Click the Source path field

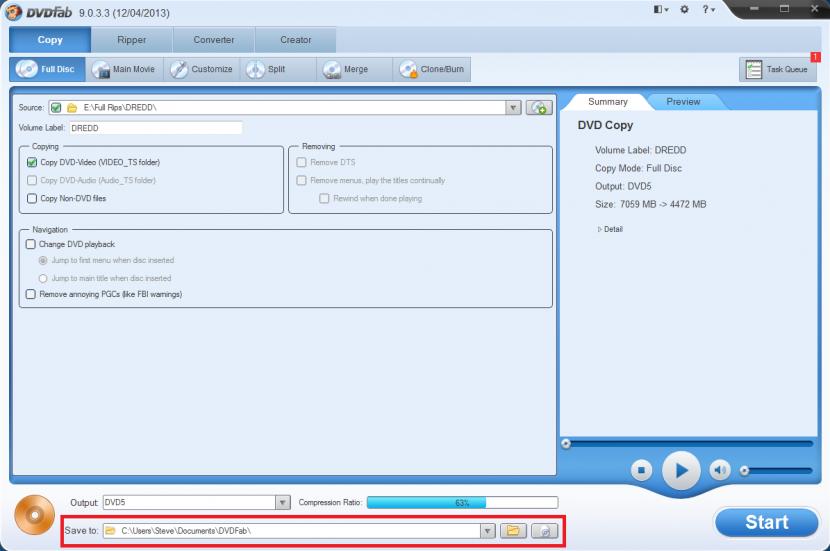(285, 107)
